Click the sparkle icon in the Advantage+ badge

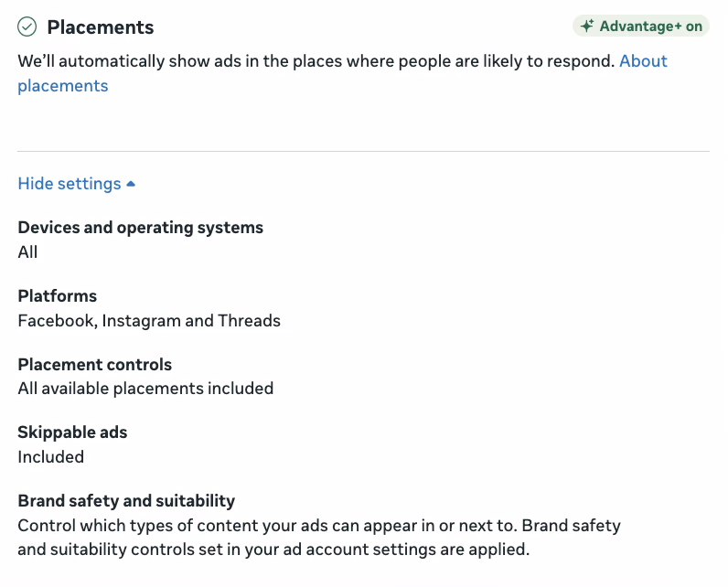587,27
